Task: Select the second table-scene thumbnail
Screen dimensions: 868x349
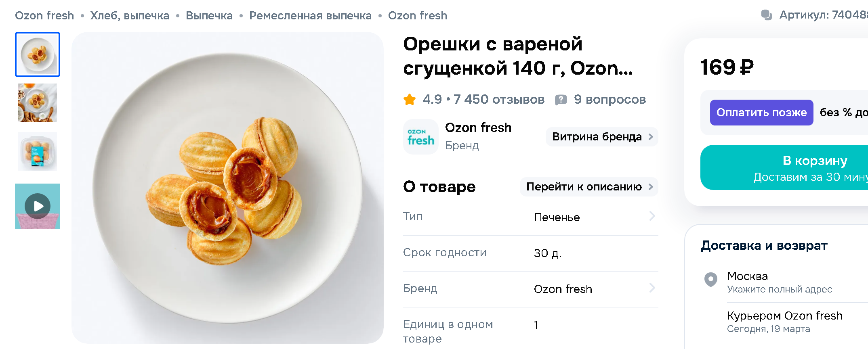Action: 38,103
